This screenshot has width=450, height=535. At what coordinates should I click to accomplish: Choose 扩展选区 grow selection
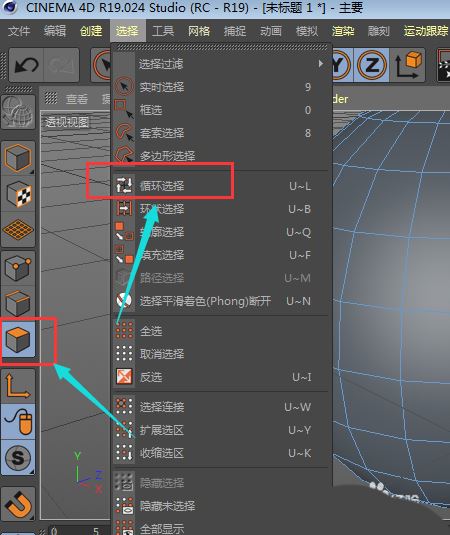(221, 430)
